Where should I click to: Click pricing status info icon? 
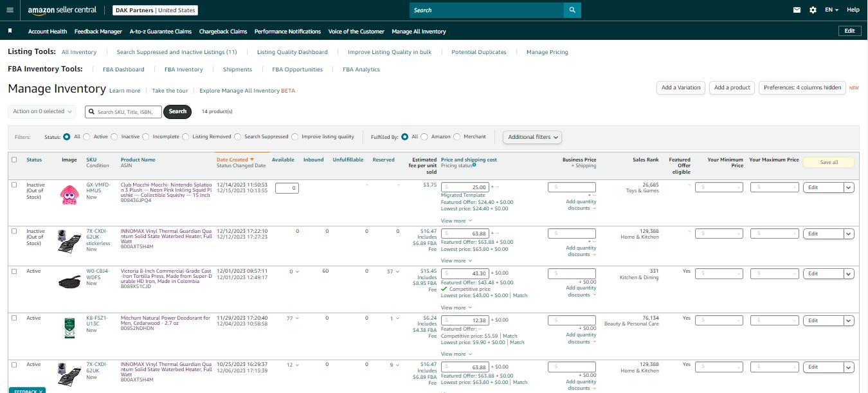(474, 165)
